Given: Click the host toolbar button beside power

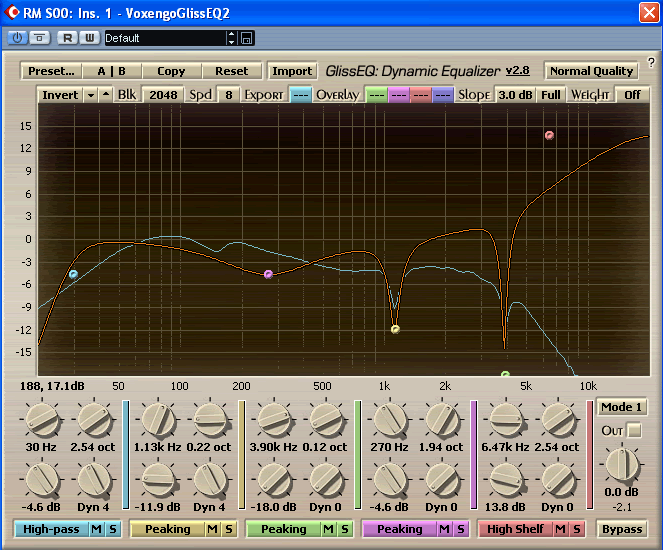Looking at the screenshot, I should pyautogui.click(x=40, y=38).
